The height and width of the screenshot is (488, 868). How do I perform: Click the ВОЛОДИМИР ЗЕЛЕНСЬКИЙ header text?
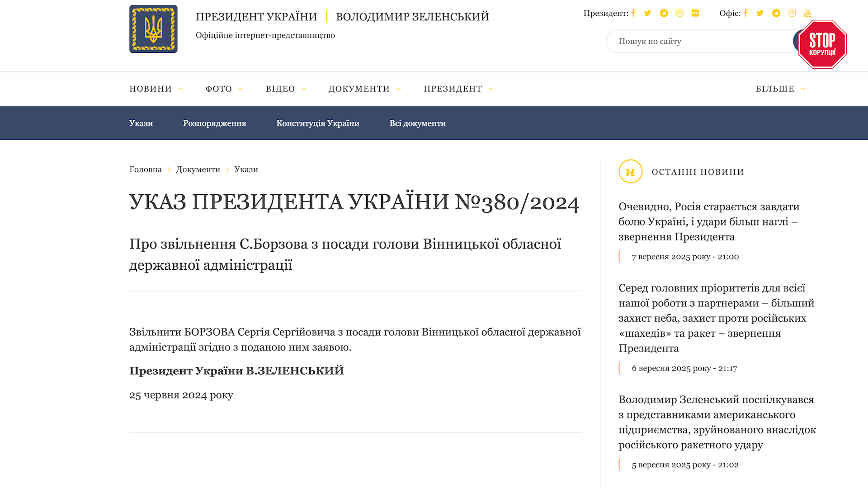(x=412, y=17)
